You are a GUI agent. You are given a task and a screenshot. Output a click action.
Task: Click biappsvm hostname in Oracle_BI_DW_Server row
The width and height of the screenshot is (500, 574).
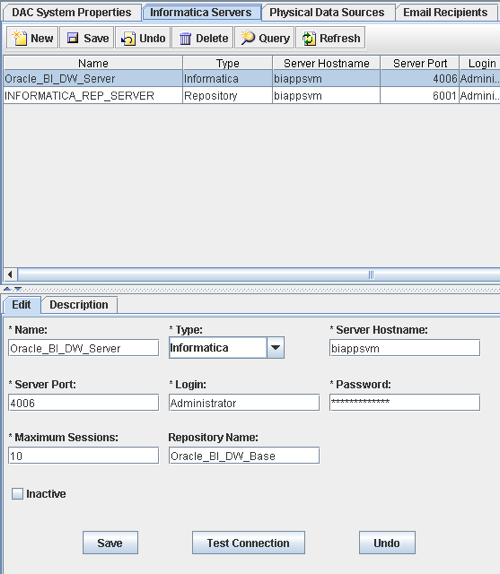(x=326, y=78)
